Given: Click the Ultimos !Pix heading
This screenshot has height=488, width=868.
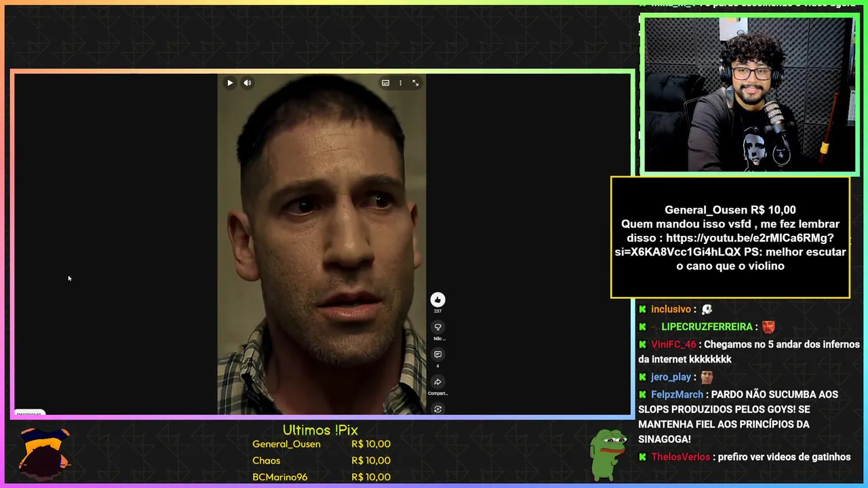Looking at the screenshot, I should coord(320,430).
